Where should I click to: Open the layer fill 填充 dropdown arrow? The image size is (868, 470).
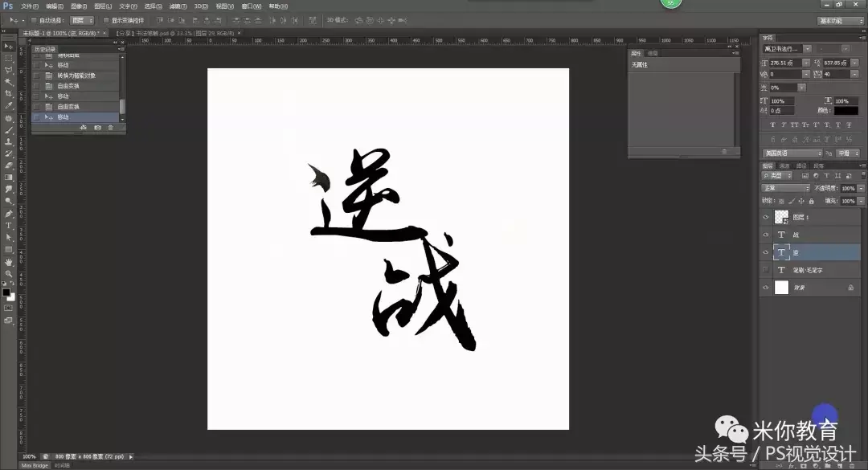click(861, 201)
